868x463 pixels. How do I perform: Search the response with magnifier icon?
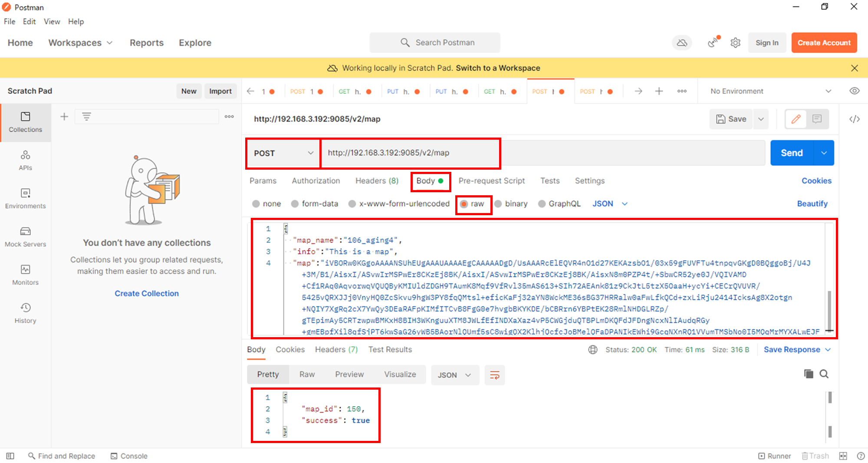[x=824, y=374]
